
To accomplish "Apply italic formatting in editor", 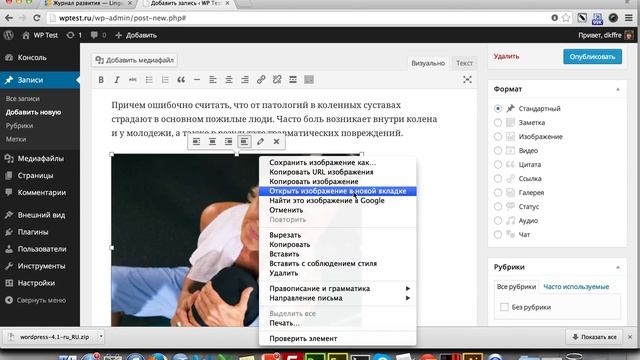I will [x=117, y=80].
